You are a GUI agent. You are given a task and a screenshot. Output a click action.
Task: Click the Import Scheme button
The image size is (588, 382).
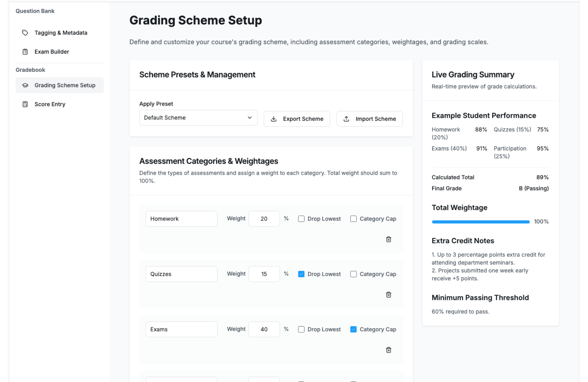(369, 119)
